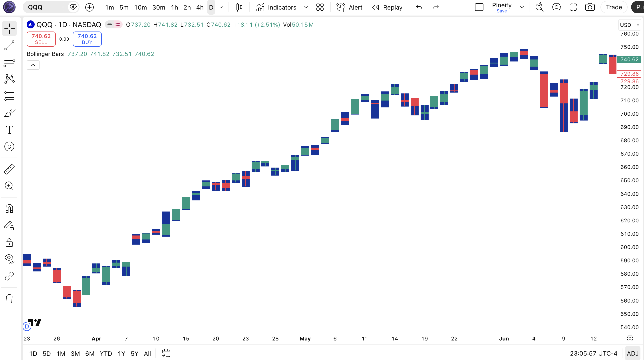Viewport: 644px width, 360px height.
Task: Expand the Indicators favorites dropdown arrow
Action: point(306,7)
